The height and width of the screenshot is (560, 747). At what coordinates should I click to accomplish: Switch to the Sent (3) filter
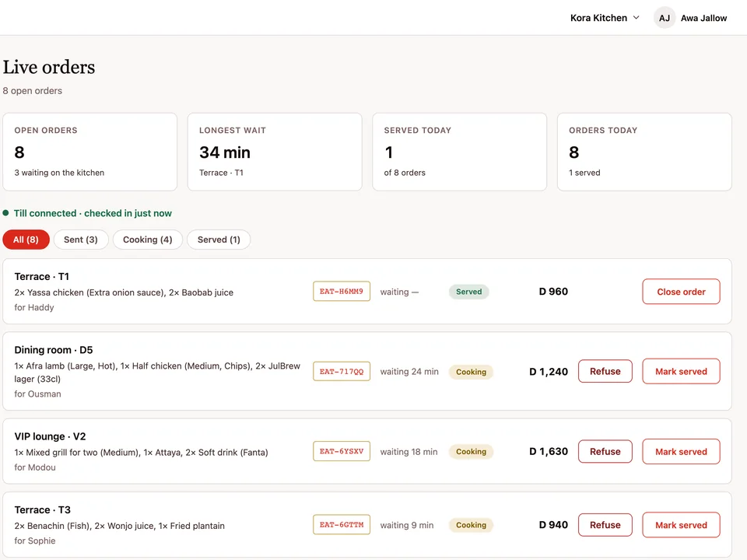pos(80,240)
